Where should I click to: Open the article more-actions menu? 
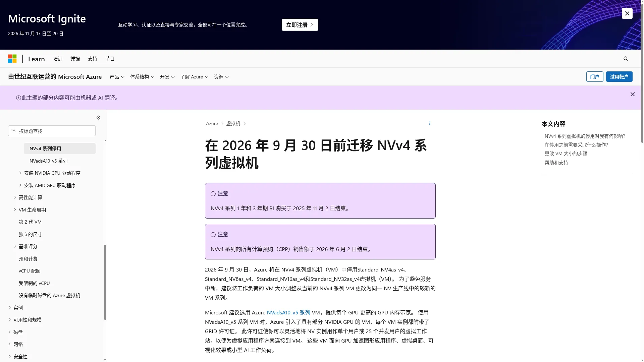(x=430, y=123)
